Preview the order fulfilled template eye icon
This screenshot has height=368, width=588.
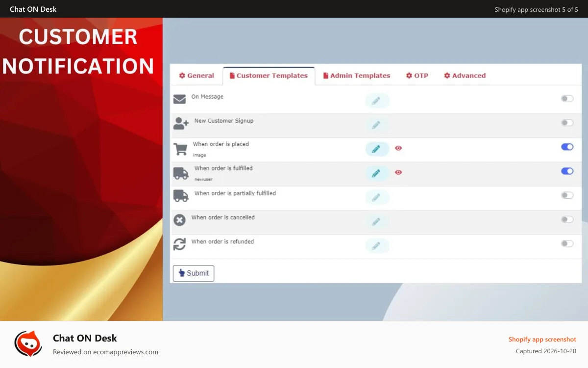[398, 172]
